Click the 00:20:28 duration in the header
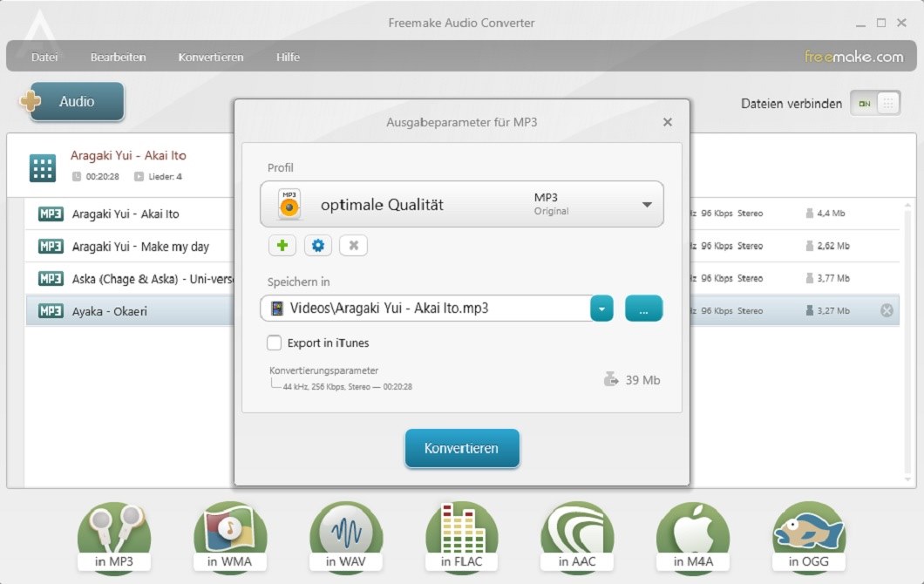Image resolution: width=924 pixels, height=584 pixels. (103, 176)
